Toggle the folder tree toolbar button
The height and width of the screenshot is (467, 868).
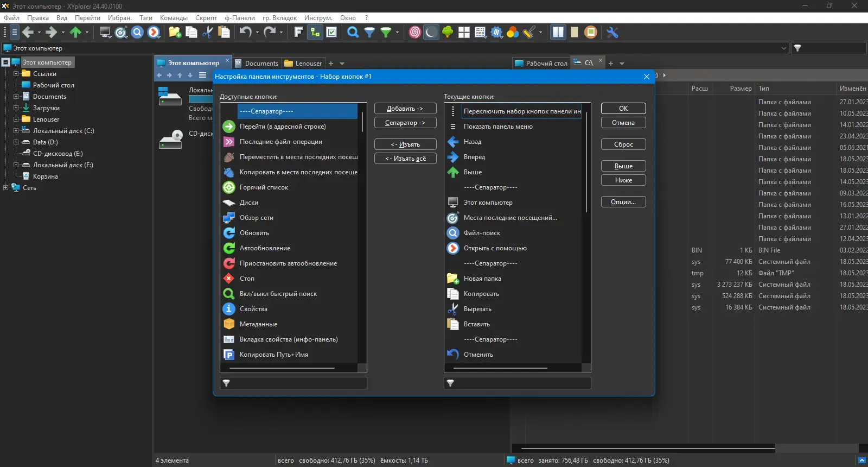[315, 33]
